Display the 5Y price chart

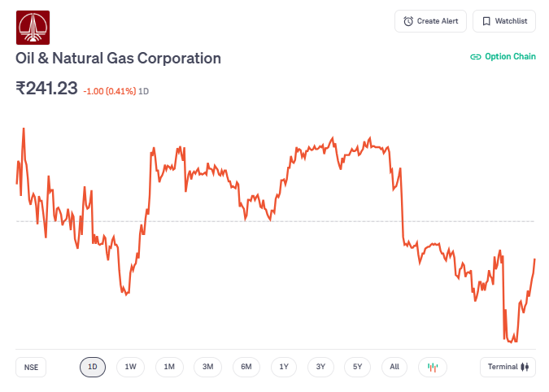click(357, 367)
